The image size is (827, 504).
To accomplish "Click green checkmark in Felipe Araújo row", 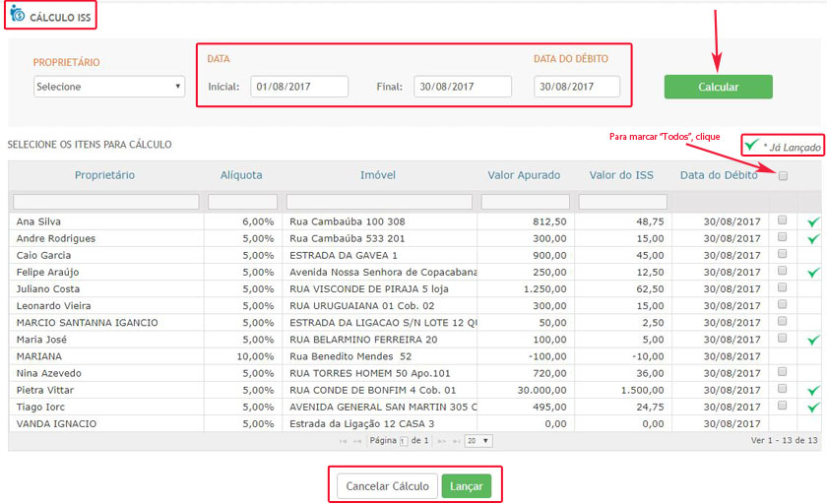I will pyautogui.click(x=812, y=273).
